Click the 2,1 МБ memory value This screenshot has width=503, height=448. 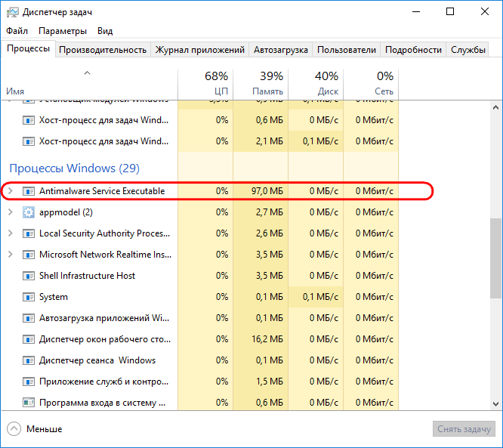[270, 141]
